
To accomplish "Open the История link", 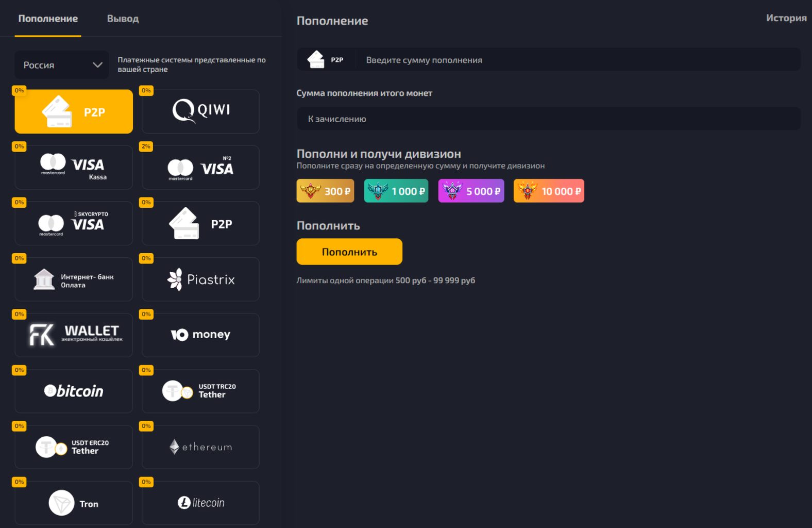I will (x=786, y=18).
